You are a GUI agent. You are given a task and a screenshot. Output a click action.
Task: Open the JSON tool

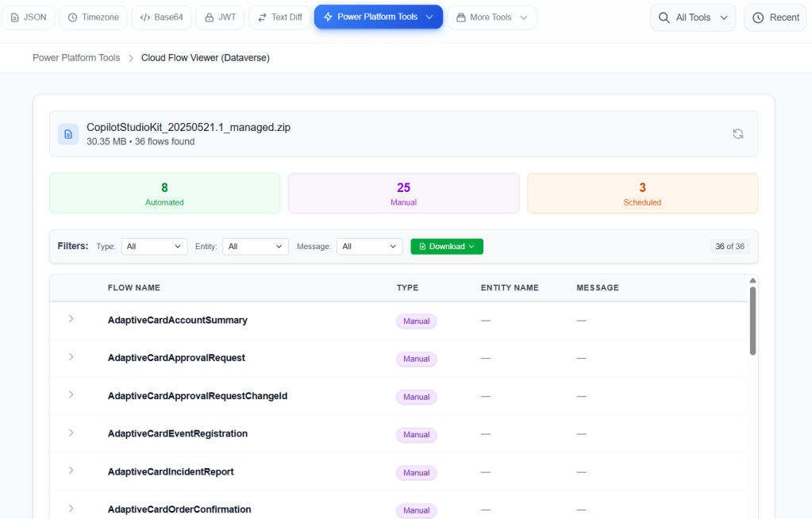click(29, 17)
